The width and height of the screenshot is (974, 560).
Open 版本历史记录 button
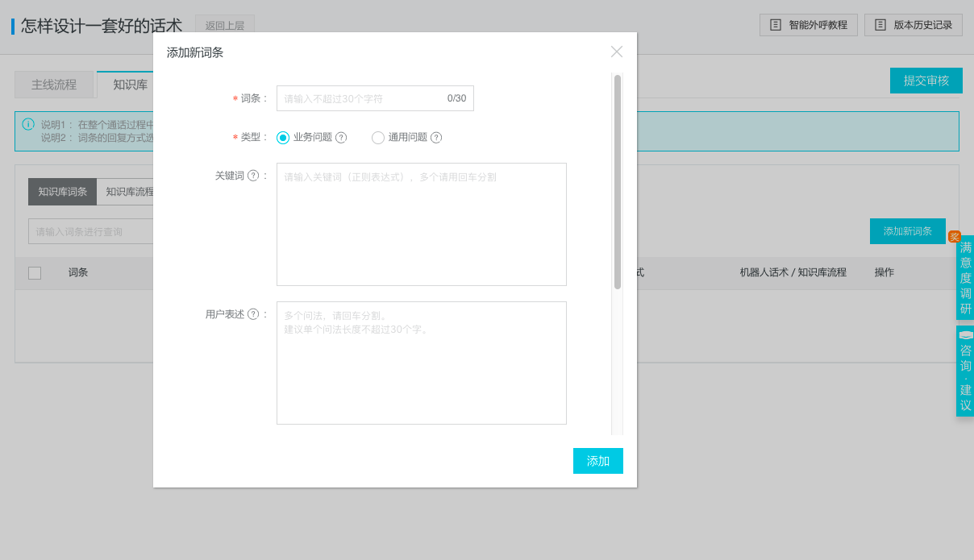[x=914, y=25]
